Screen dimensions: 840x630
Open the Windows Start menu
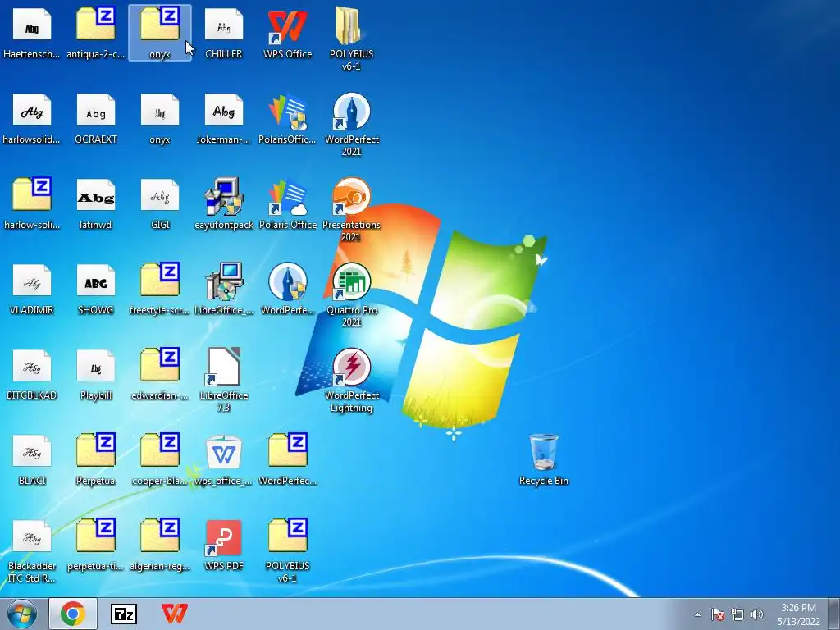pyautogui.click(x=21, y=614)
